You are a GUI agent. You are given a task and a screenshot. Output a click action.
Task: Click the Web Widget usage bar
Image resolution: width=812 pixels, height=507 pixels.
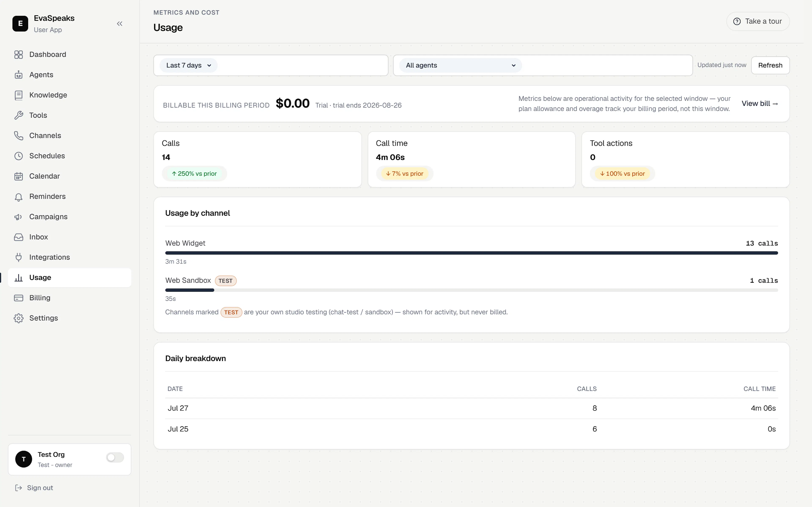[x=471, y=253]
